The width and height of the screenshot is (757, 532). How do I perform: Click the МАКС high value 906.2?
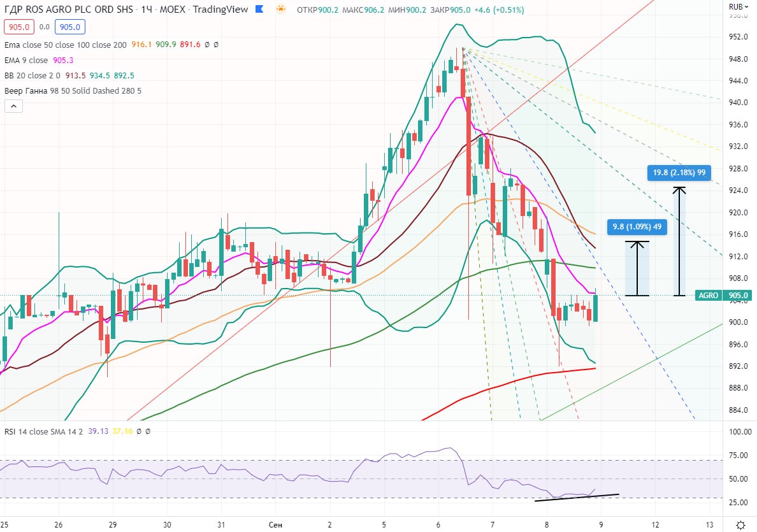tap(374, 10)
